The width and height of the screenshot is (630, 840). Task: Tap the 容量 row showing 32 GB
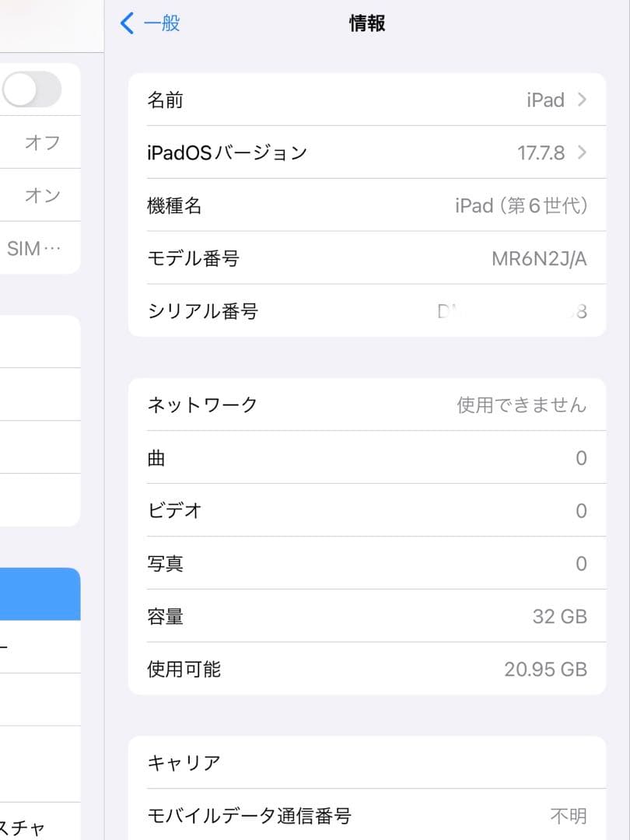click(366, 617)
